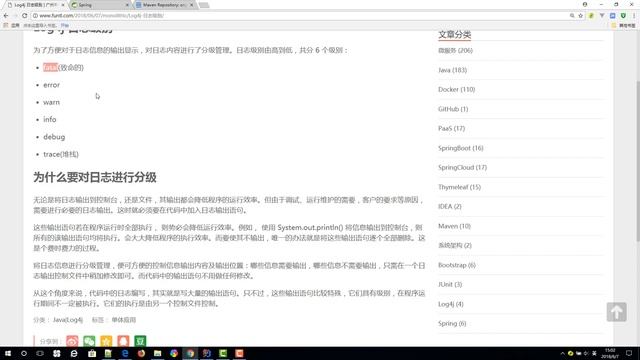Viewport: 640px width, 360px height.
Task: Open the gray funnel extension icon
Action: [602, 16]
